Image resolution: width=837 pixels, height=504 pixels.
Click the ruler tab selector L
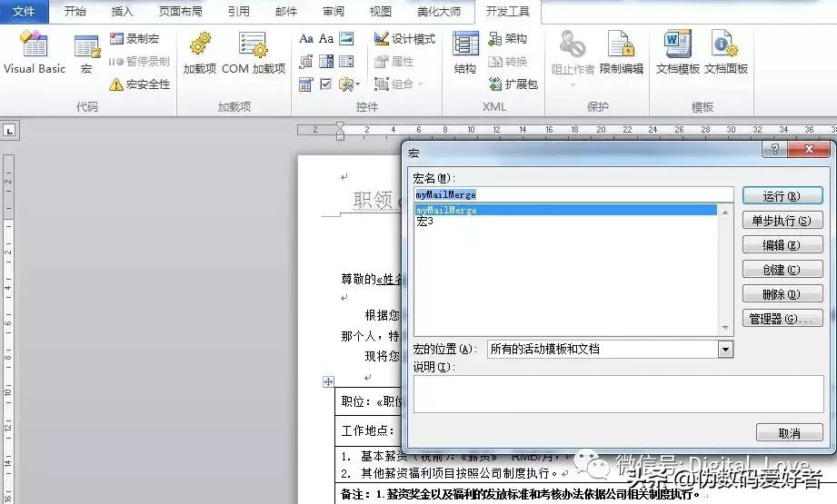click(9, 131)
